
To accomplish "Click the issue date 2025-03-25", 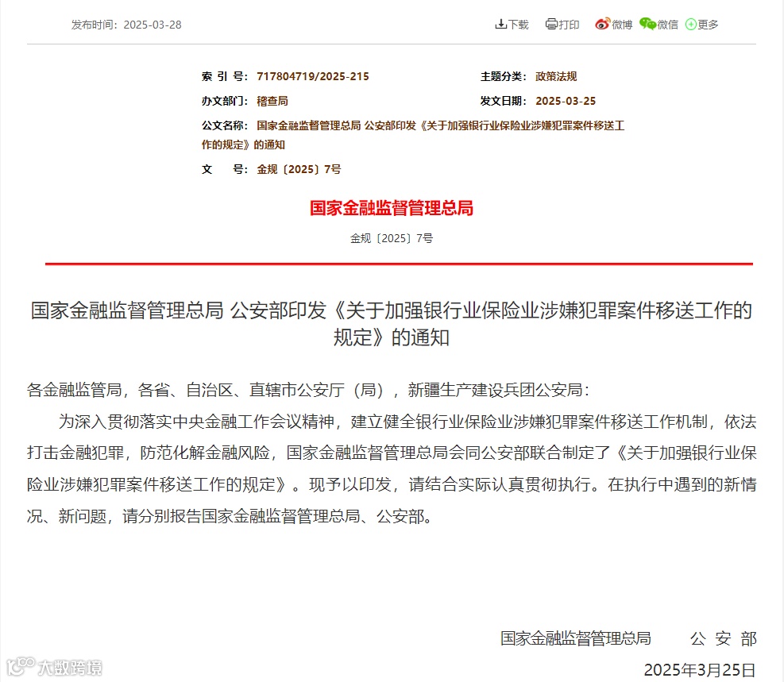I will [566, 101].
